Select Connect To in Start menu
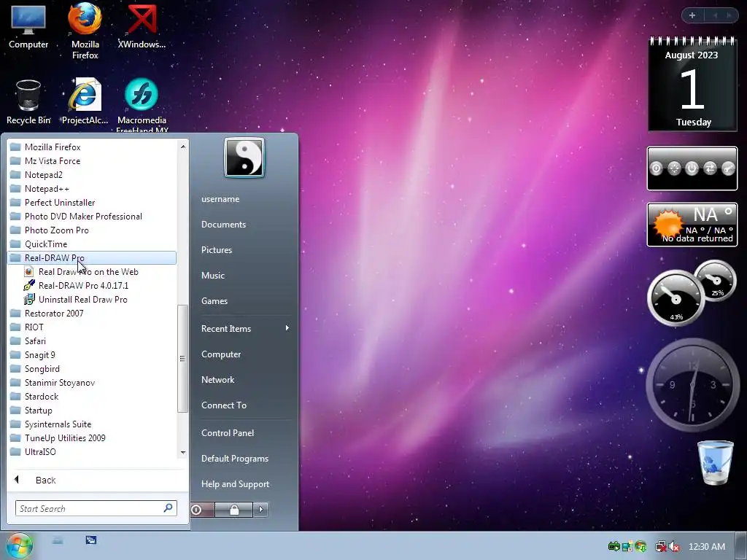Image resolution: width=747 pixels, height=560 pixels. click(x=224, y=405)
